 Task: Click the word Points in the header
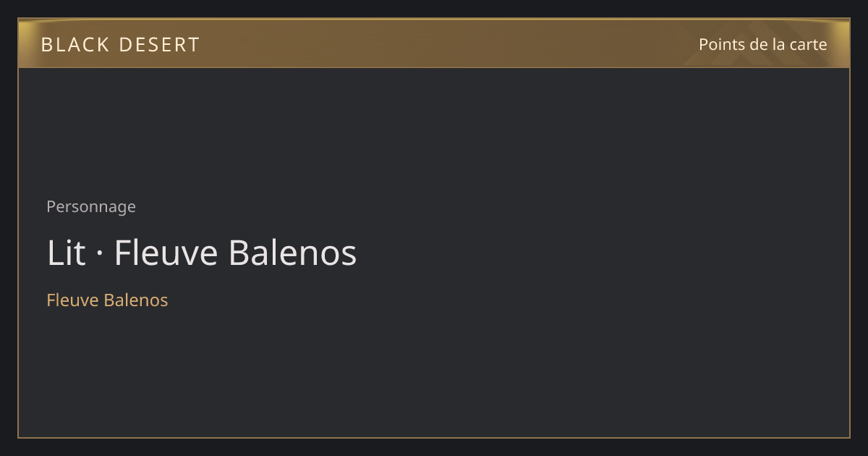pos(720,44)
